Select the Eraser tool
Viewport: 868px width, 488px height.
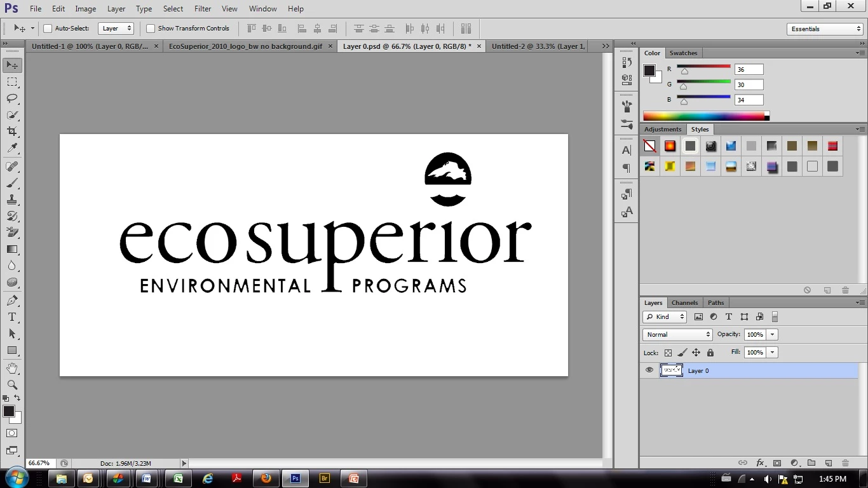(x=12, y=233)
